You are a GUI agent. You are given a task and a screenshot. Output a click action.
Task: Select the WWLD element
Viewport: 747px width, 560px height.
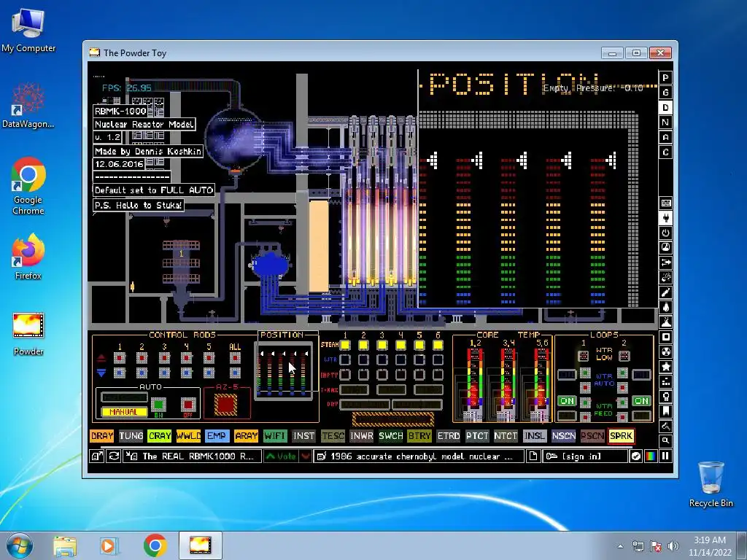click(x=189, y=436)
